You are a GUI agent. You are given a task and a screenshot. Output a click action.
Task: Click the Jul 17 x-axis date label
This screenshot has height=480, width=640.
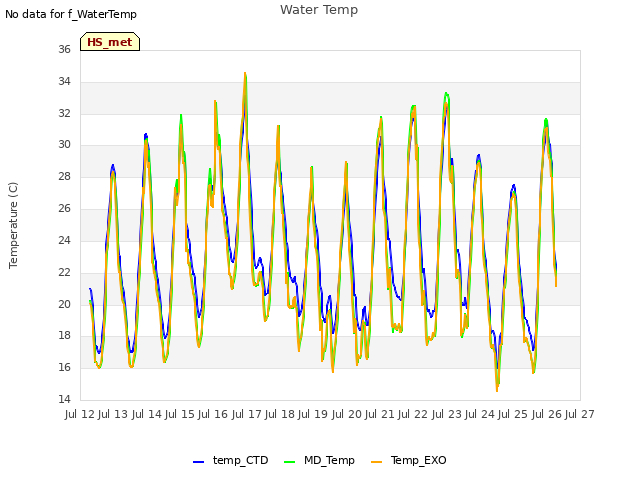point(247,414)
